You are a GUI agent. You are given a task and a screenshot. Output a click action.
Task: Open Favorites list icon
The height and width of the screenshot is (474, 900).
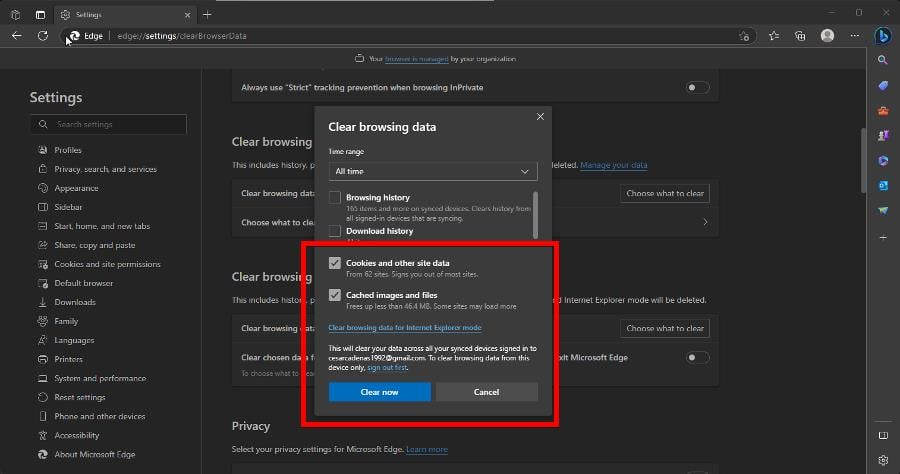point(774,36)
